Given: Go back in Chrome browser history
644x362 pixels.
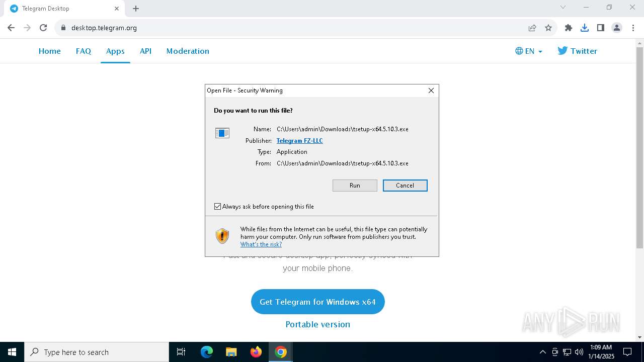Looking at the screenshot, I should [11, 28].
